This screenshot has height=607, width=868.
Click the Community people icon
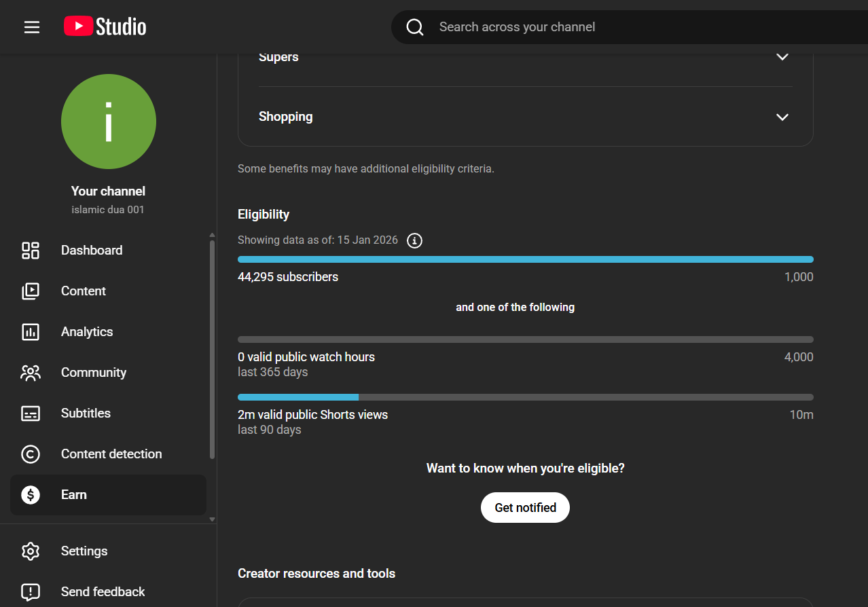coord(31,373)
